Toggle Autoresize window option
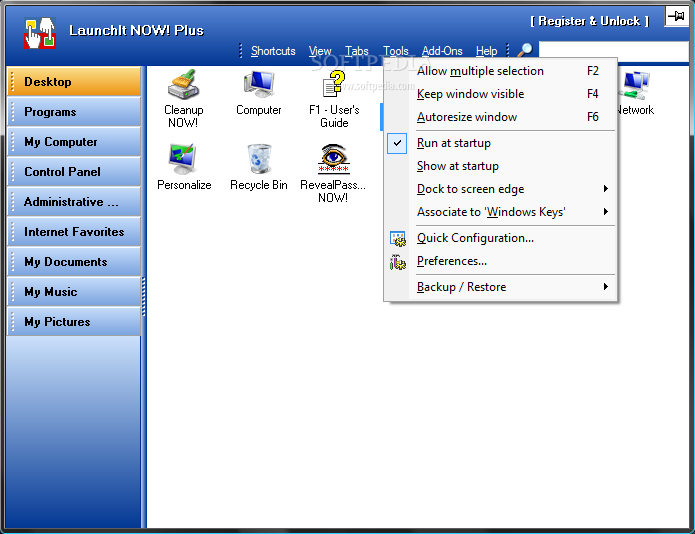 500,117
